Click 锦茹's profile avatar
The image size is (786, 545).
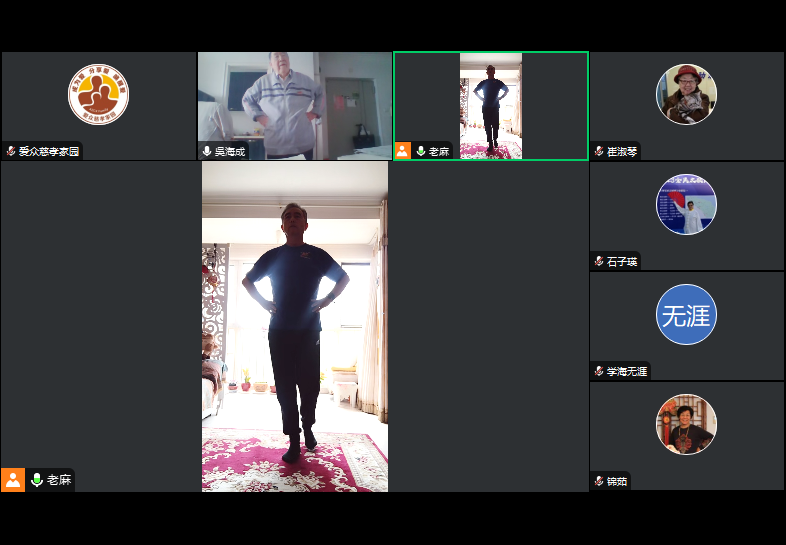[x=686, y=424]
